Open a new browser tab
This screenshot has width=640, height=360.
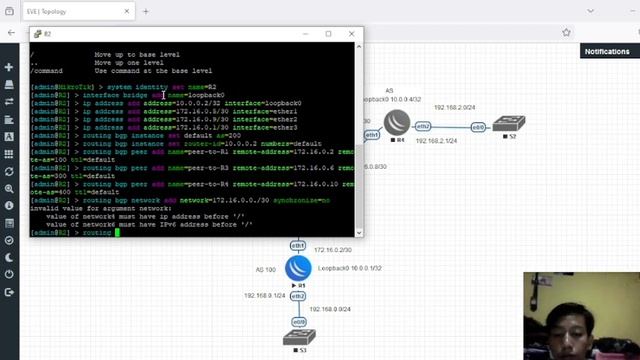tap(146, 11)
